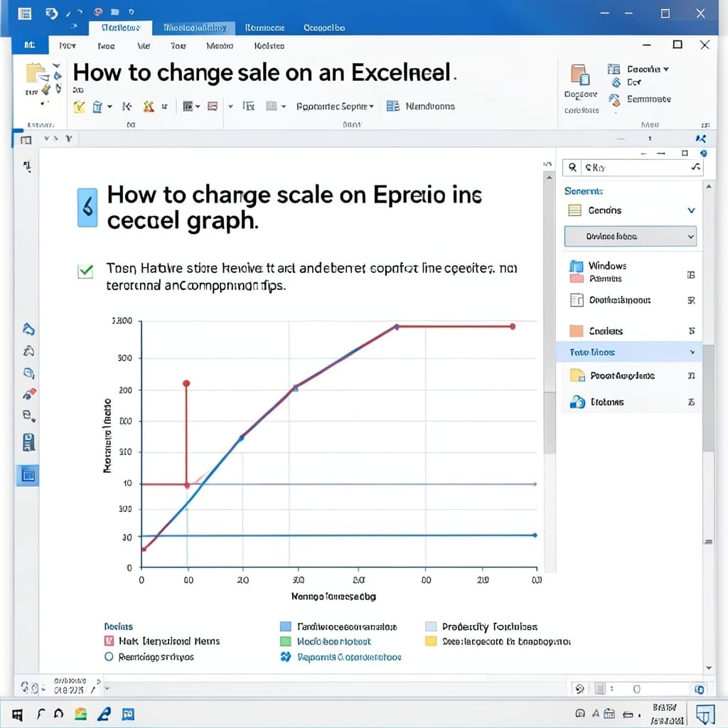Screen dimensions: 728x728
Task: Open the small status bar dropdown arrow
Action: pos(107,688)
